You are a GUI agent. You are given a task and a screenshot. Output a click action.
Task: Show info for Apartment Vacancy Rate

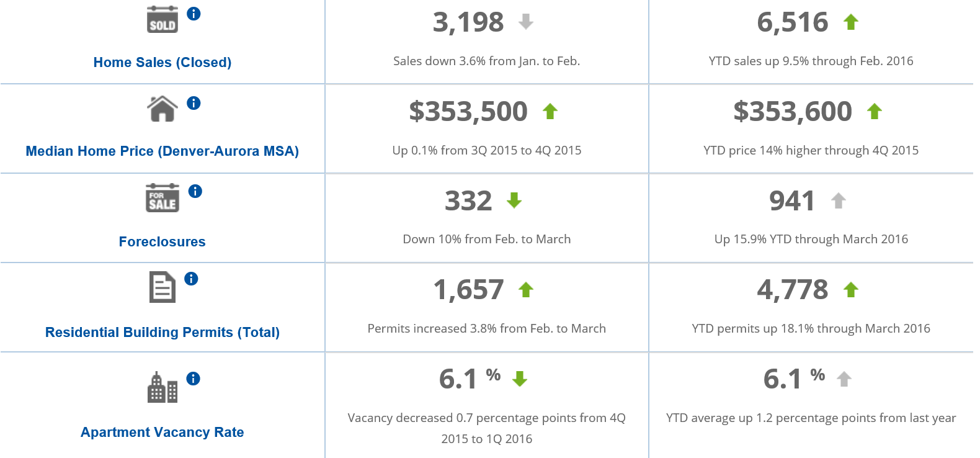click(x=194, y=379)
